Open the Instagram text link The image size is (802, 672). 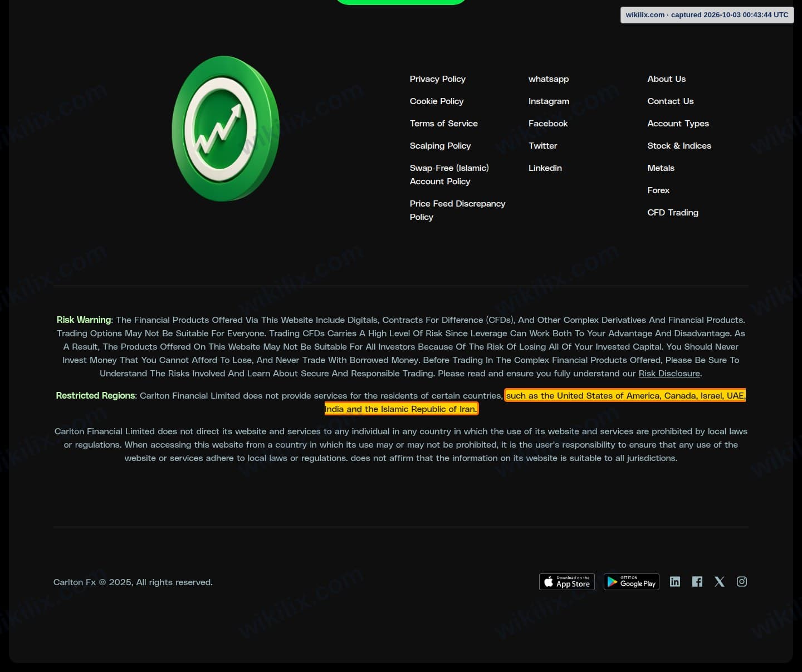click(549, 101)
